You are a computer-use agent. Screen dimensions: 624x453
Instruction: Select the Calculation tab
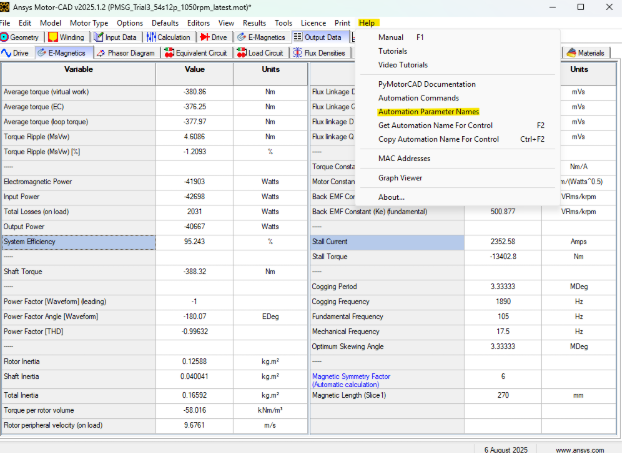tap(168, 37)
